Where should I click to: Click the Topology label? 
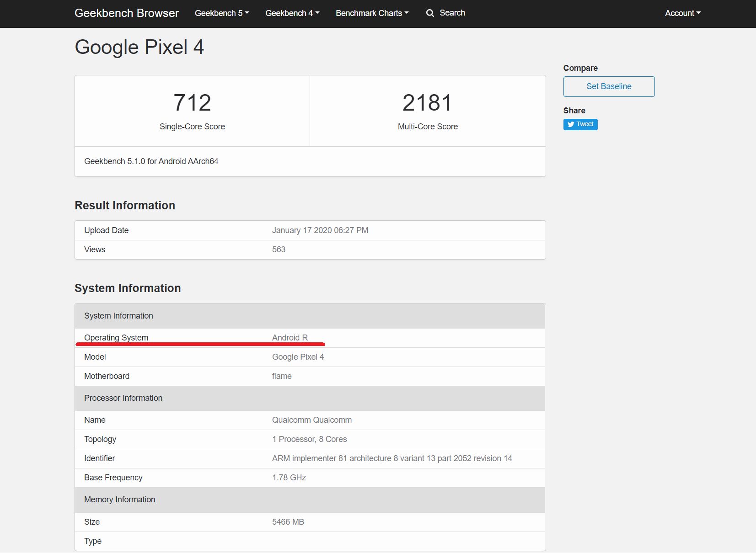(x=100, y=439)
